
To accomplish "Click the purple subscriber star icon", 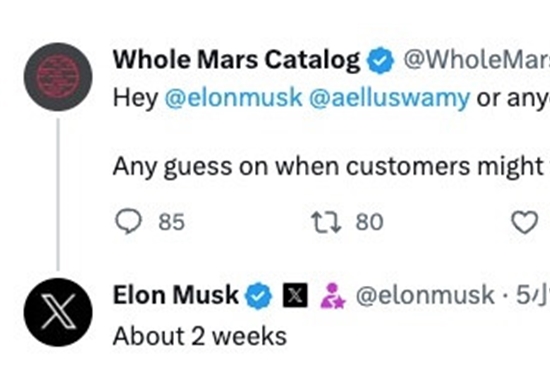I will click(333, 296).
